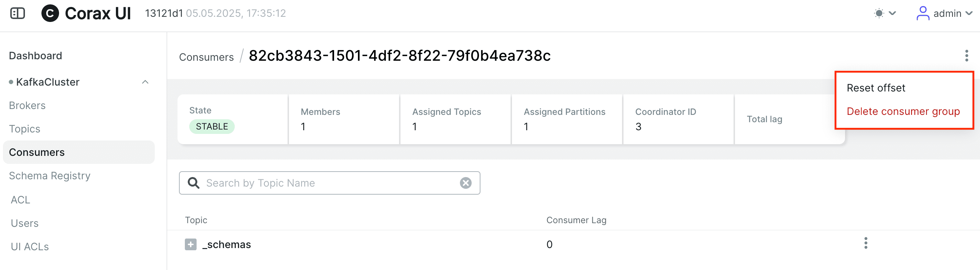The height and width of the screenshot is (270, 980).
Task: Select Reset offset from the menu
Action: click(876, 88)
